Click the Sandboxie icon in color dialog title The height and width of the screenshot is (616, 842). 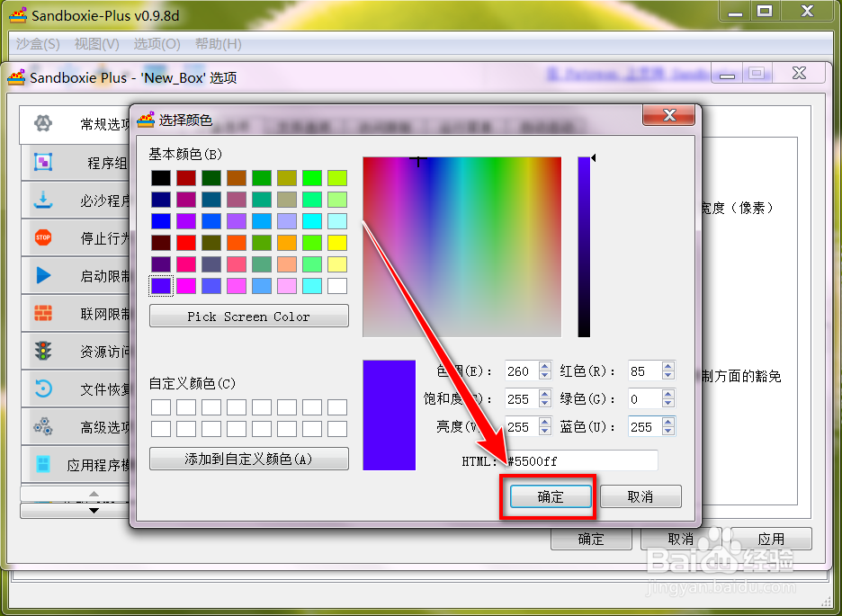(x=146, y=120)
